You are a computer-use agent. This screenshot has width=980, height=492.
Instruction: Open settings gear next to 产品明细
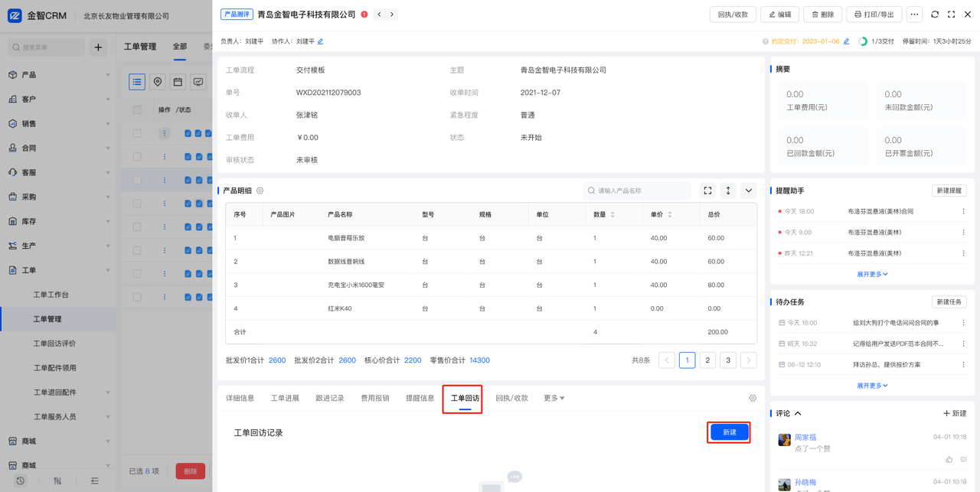260,191
